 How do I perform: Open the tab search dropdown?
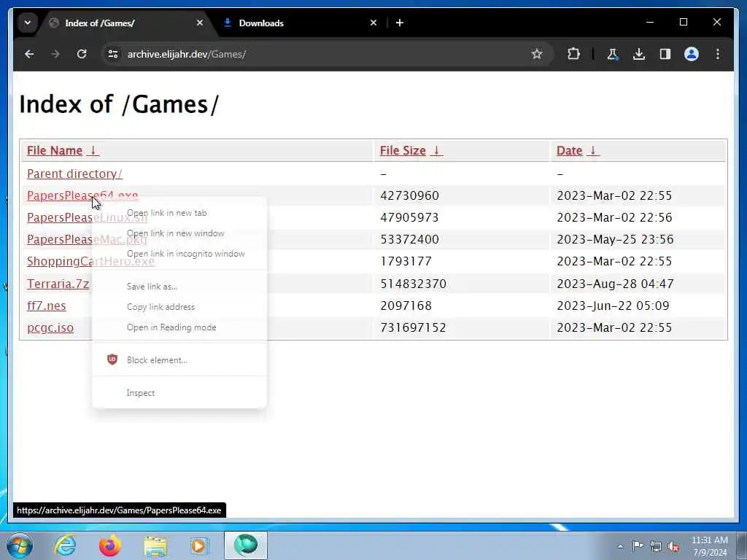28,23
